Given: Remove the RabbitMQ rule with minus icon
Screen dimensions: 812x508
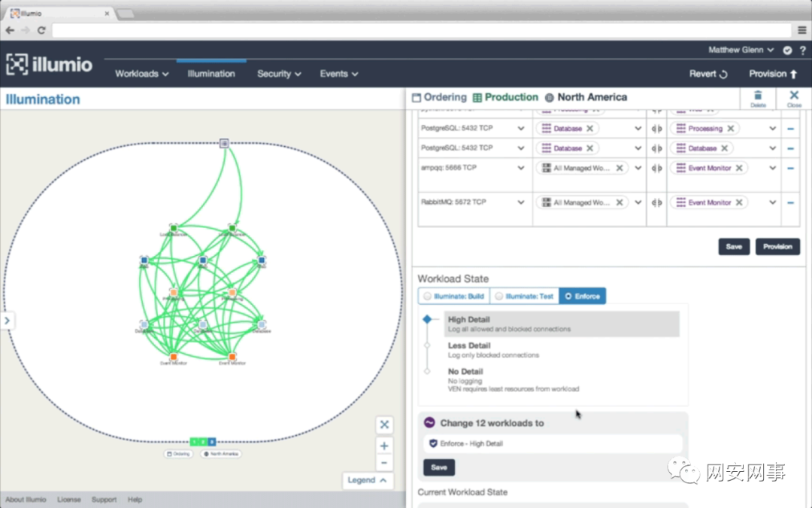Looking at the screenshot, I should [x=790, y=203].
